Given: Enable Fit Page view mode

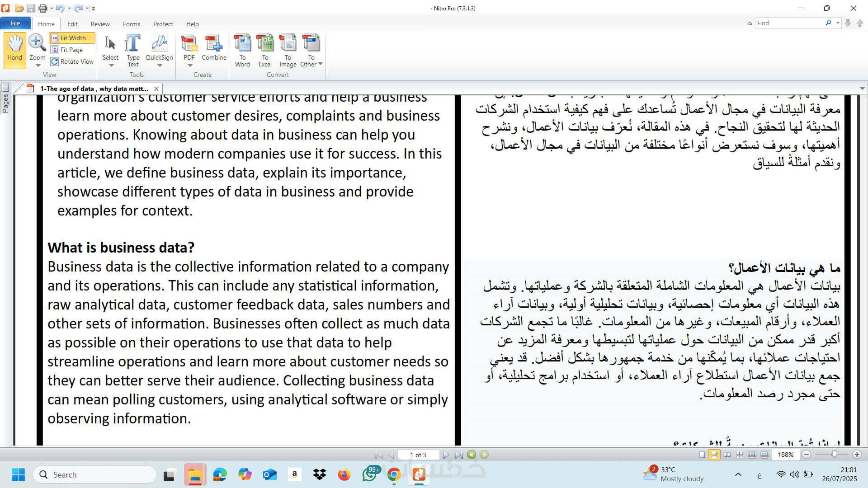Looking at the screenshot, I should tap(71, 50).
